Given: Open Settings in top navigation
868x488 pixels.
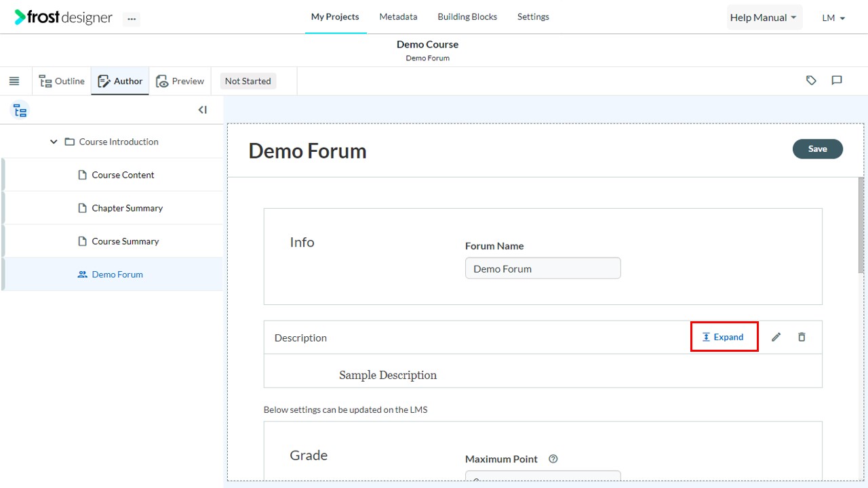Looking at the screenshot, I should pos(533,17).
